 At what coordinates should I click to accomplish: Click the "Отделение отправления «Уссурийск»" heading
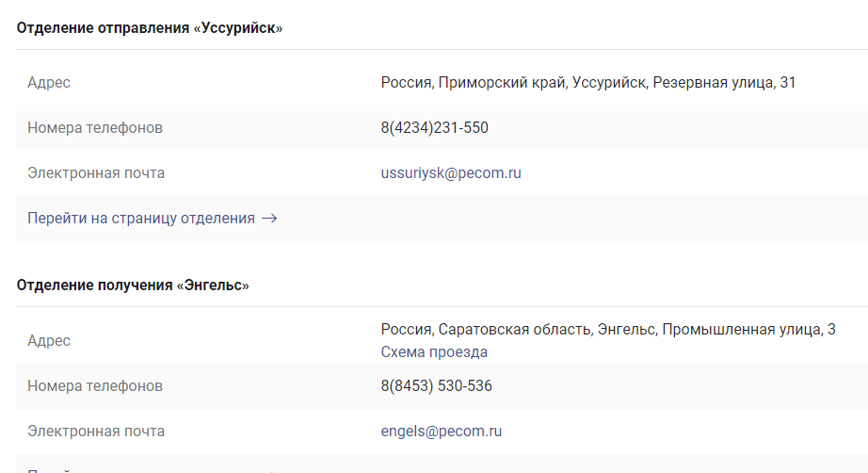[x=150, y=28]
